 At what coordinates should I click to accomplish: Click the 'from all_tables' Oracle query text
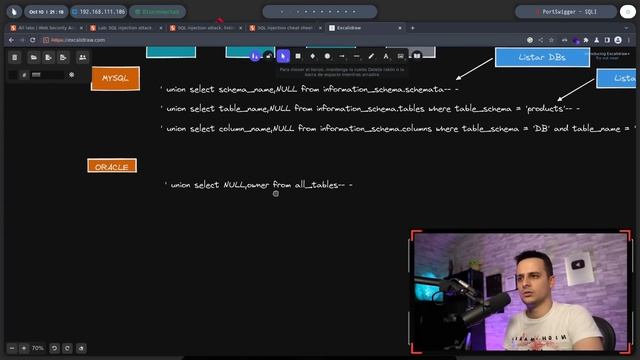pyautogui.click(x=259, y=185)
